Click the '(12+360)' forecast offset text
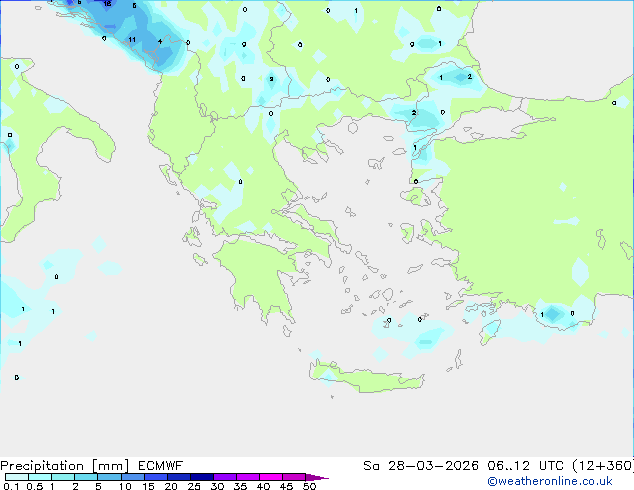The height and width of the screenshot is (490, 634). 603,466
